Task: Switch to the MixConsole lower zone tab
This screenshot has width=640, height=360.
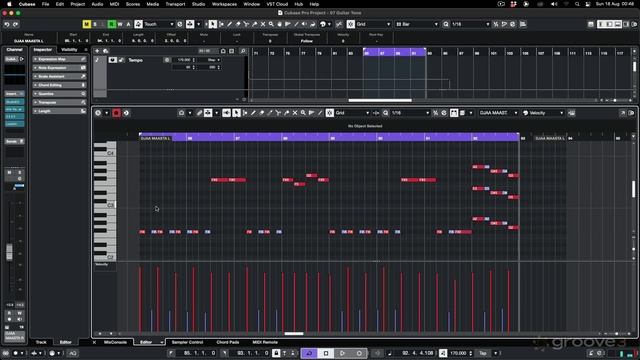Action: (x=116, y=342)
